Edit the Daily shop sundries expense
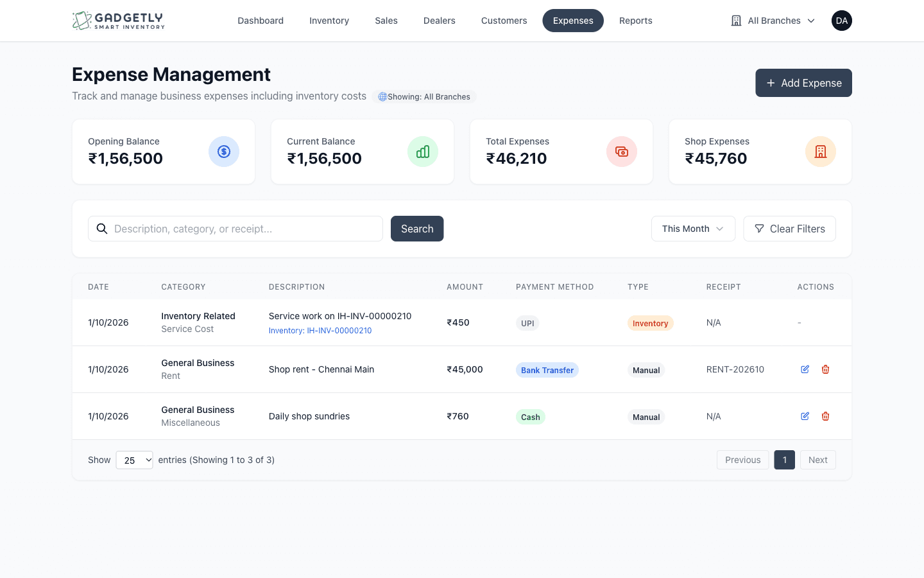This screenshot has width=924, height=578. coord(805,416)
